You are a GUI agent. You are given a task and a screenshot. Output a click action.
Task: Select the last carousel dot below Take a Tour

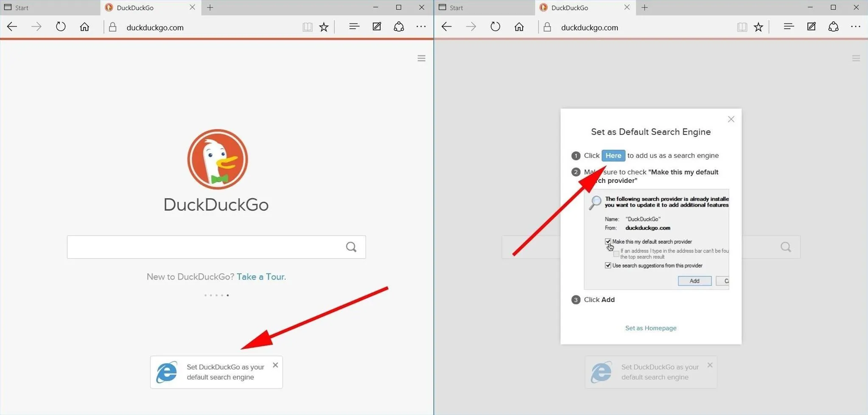[x=228, y=295]
